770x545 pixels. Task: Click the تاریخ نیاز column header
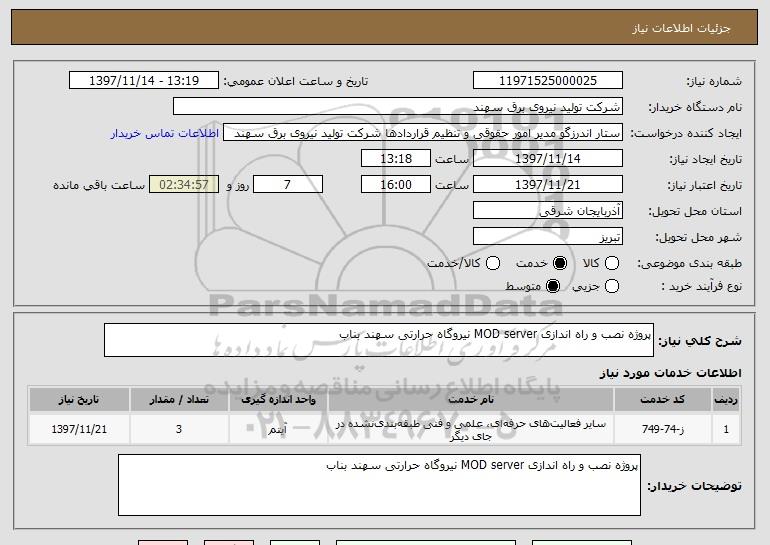click(x=79, y=400)
